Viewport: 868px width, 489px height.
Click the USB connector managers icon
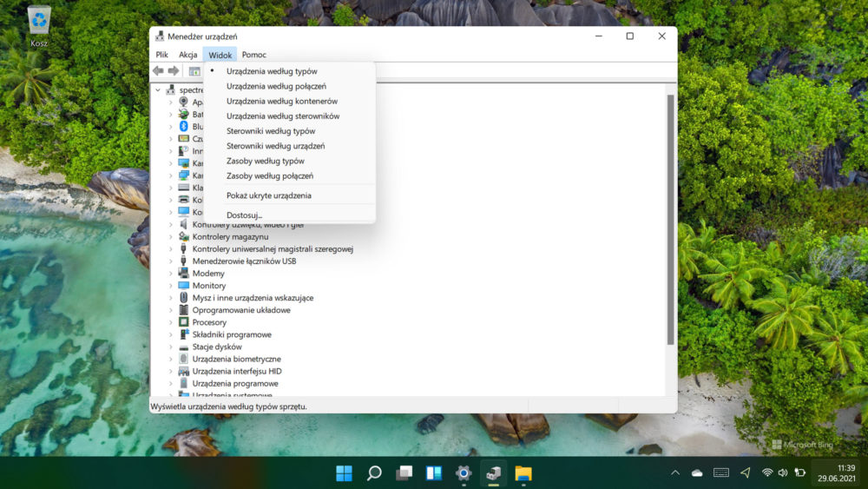click(184, 261)
